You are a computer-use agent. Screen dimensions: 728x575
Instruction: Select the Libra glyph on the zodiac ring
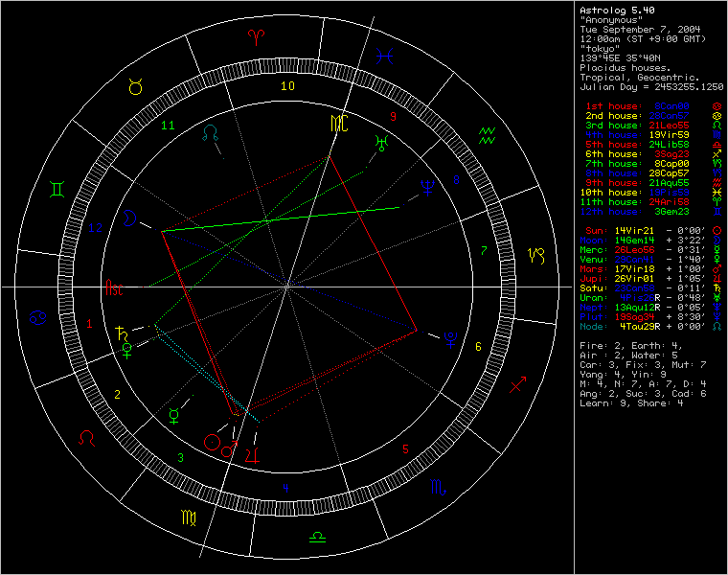pyautogui.click(x=317, y=538)
